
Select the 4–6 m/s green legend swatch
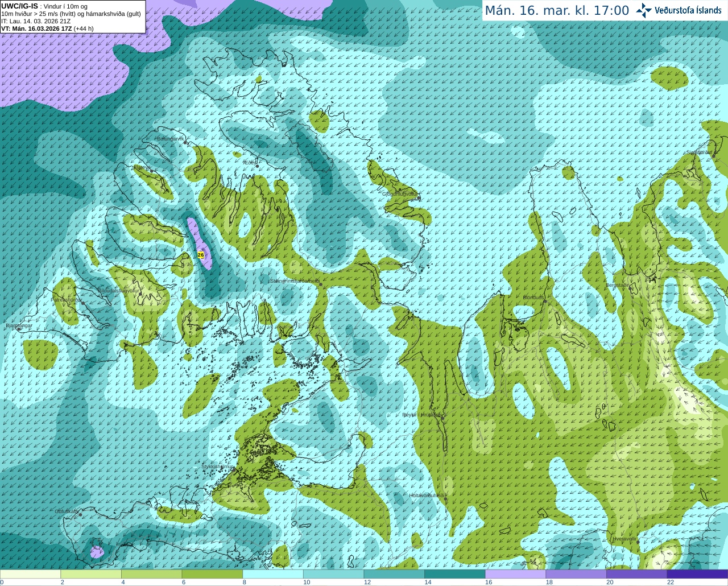pos(151,574)
